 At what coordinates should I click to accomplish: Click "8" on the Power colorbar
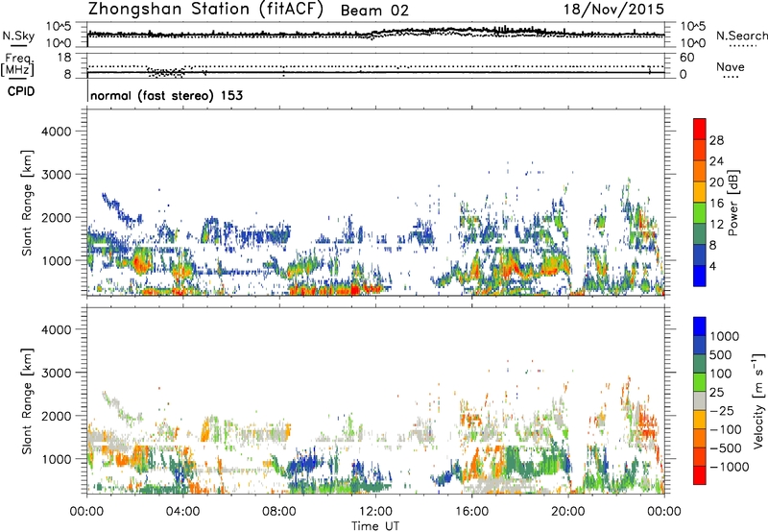713,246
